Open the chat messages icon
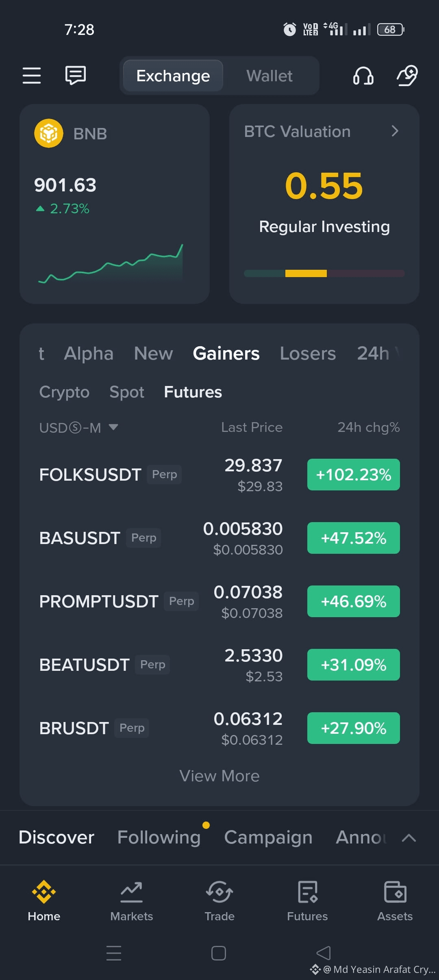Screen dimensions: 439x980 pos(76,76)
